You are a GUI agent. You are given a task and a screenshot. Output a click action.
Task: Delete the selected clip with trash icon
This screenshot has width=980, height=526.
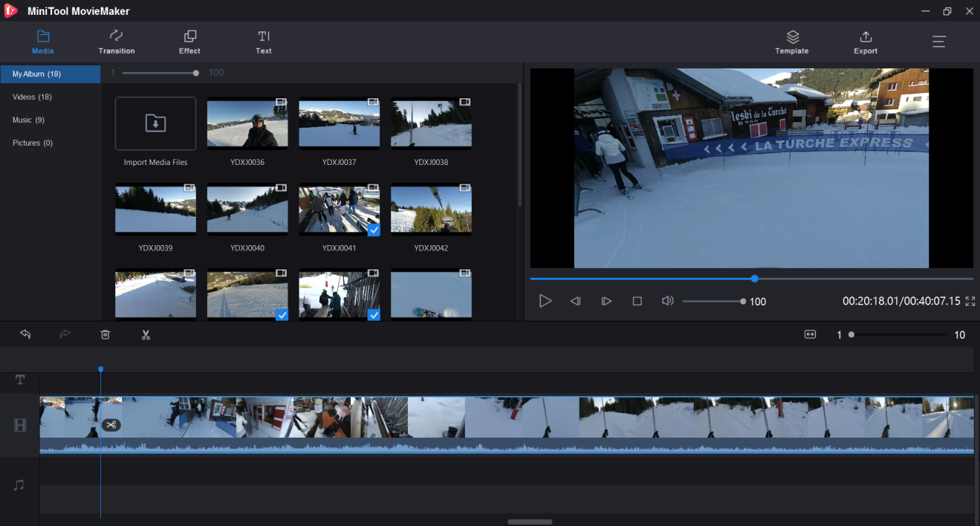(x=106, y=334)
